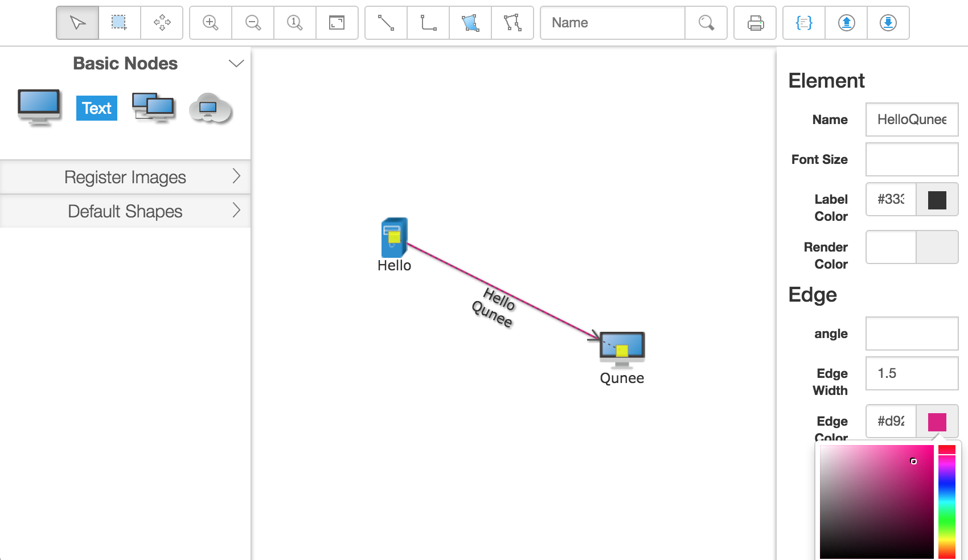
Task: Pick the monitor node from Basic Nodes
Action: 39,108
